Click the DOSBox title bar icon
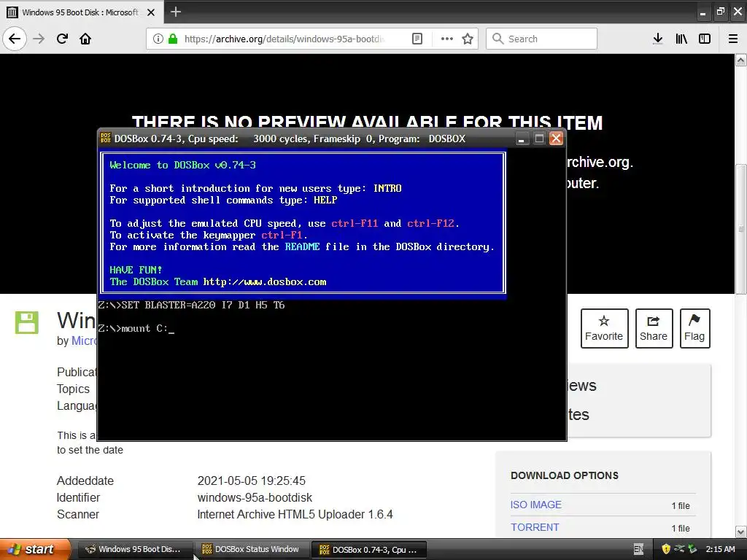Viewport: 747px width, 560px height. [105, 138]
